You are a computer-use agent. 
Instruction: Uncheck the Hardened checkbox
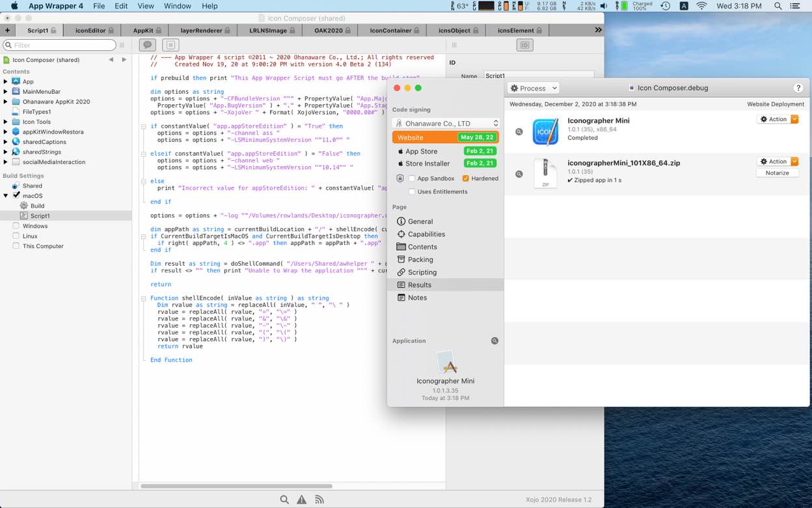pos(465,178)
